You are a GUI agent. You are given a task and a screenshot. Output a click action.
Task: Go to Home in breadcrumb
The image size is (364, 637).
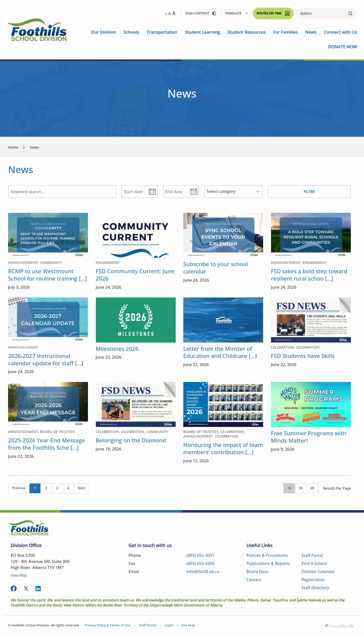(x=13, y=147)
